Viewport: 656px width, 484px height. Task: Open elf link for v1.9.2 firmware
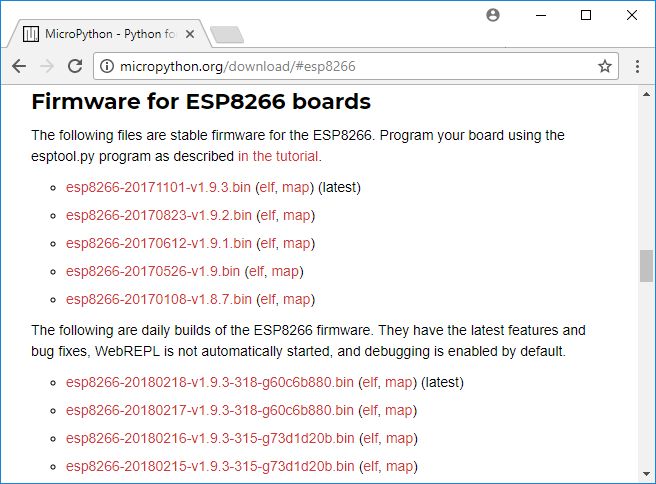point(269,215)
